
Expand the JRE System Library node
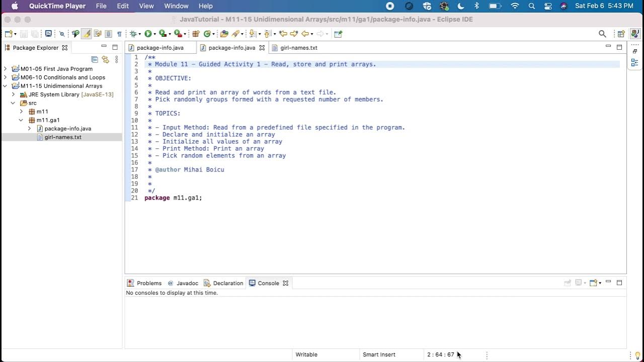13,95
